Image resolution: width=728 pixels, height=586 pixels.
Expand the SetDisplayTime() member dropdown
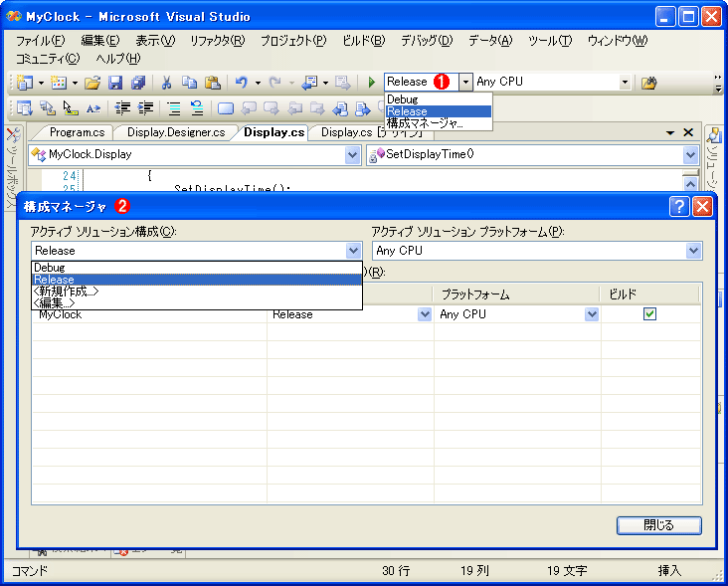pos(690,154)
